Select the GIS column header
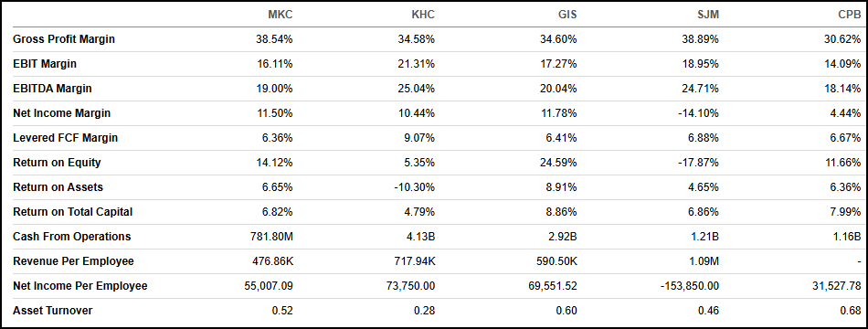The height and width of the screenshot is (329, 868). coord(567,15)
